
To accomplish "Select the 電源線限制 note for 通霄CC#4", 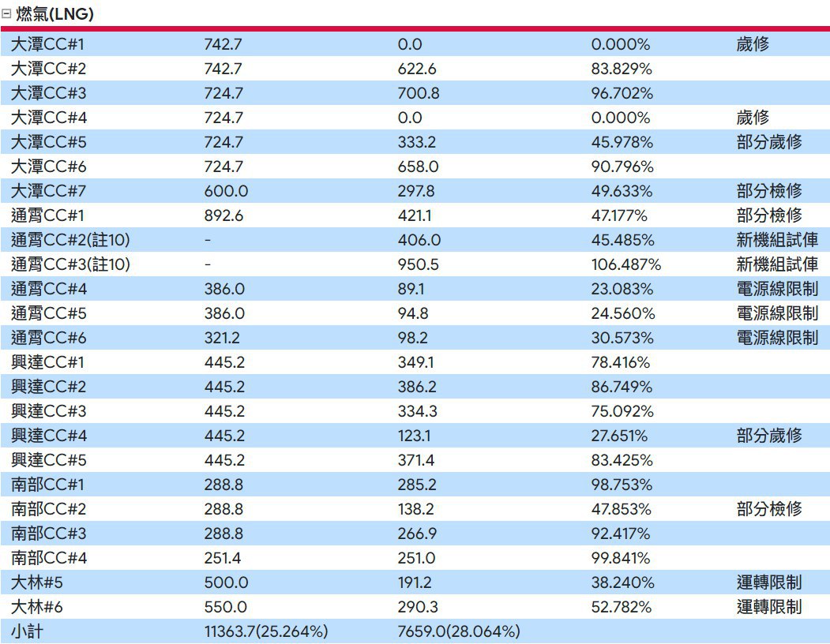I will point(776,289).
